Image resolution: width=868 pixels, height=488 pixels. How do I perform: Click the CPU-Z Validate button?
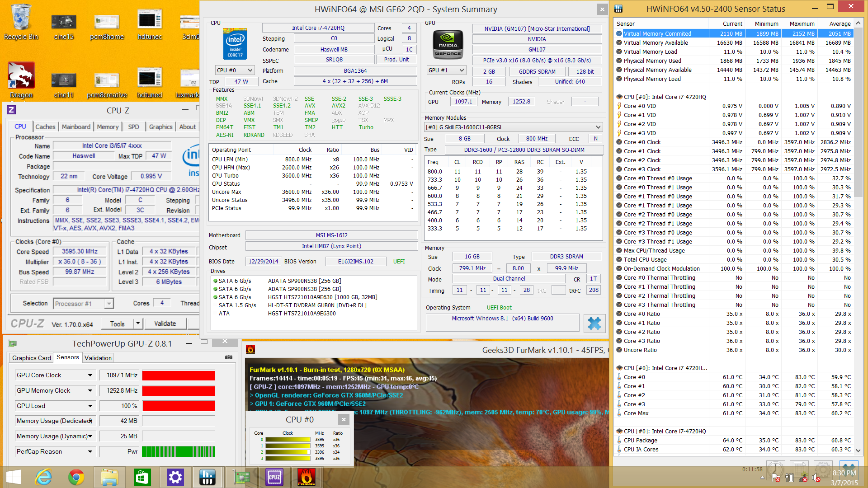click(165, 324)
